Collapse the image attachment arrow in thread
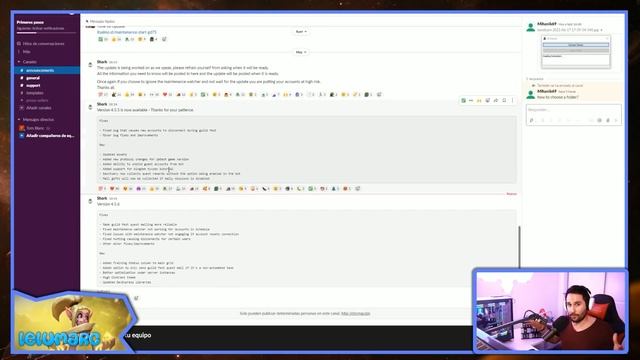The width and height of the screenshot is (640, 360). click(602, 30)
